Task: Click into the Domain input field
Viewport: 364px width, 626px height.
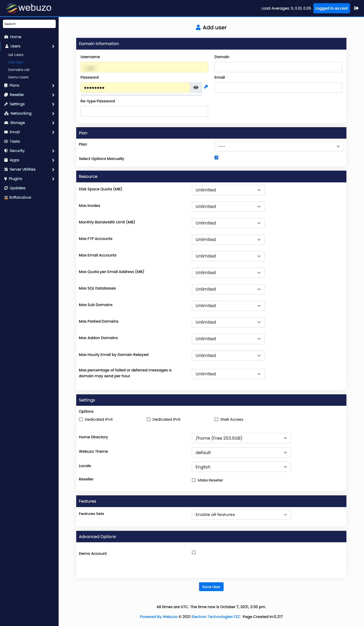Action: click(278, 67)
